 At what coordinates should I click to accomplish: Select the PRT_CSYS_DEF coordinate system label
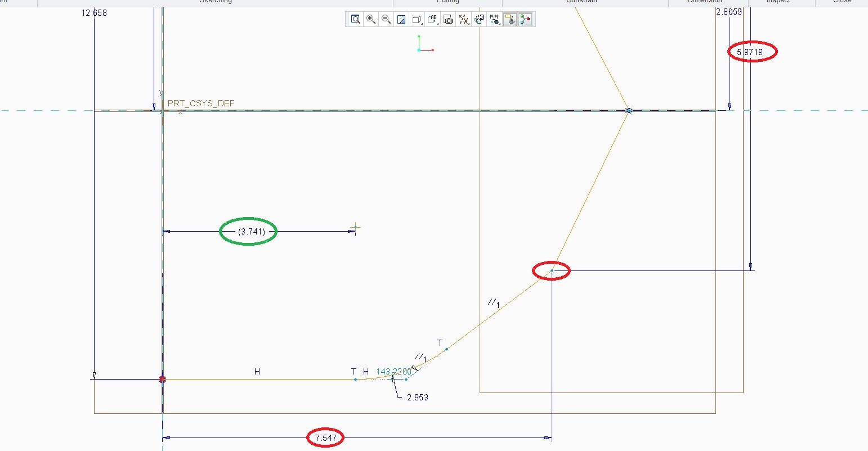201,103
